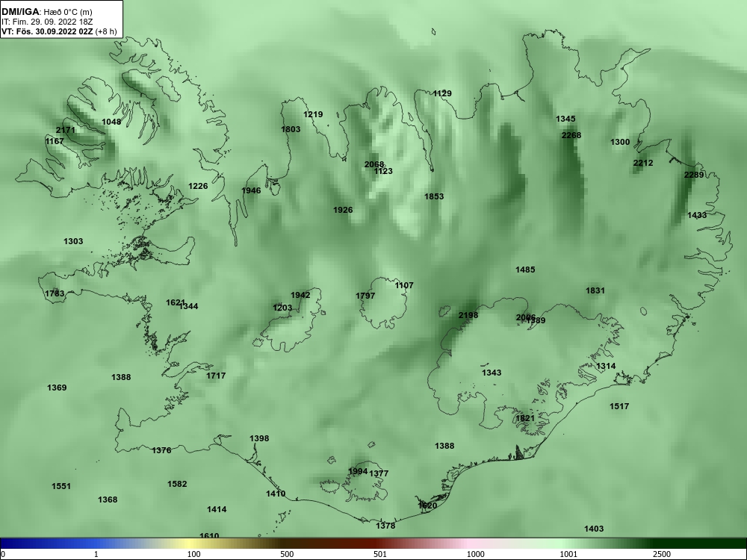Screen dimensions: 747x560
Task: Click the 1303 value over the sea
Action: pos(73,241)
